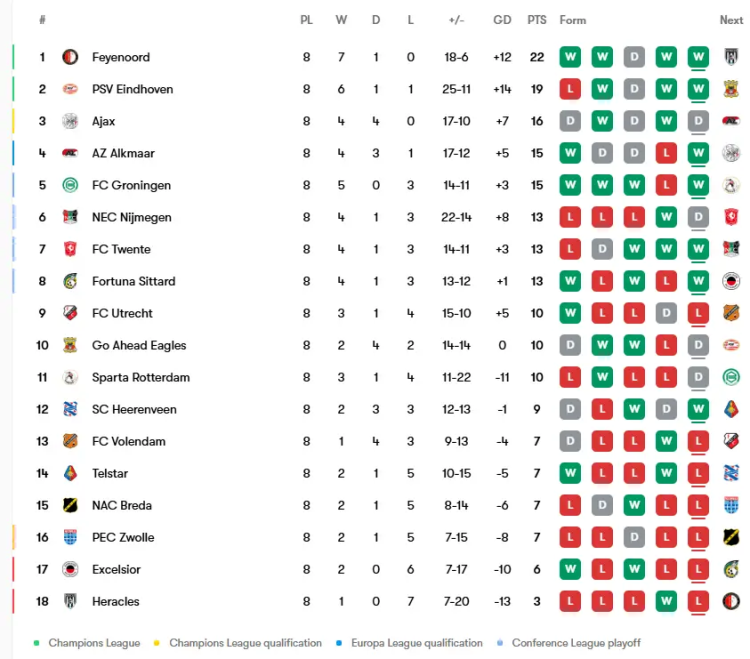Click the Go Ahead Eagles badge

tap(70, 345)
